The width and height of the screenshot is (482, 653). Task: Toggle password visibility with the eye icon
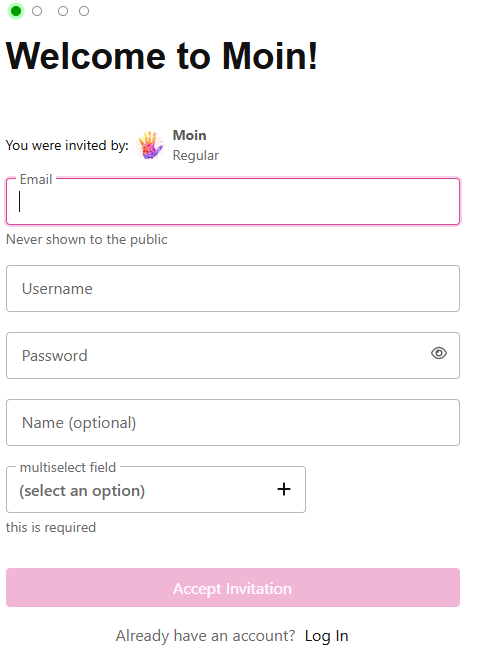439,353
